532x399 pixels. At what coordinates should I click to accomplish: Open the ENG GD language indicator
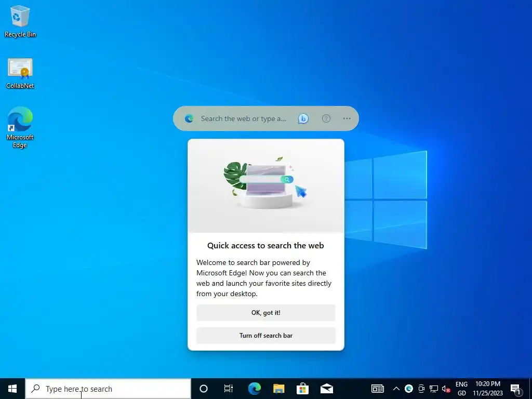[461, 389]
